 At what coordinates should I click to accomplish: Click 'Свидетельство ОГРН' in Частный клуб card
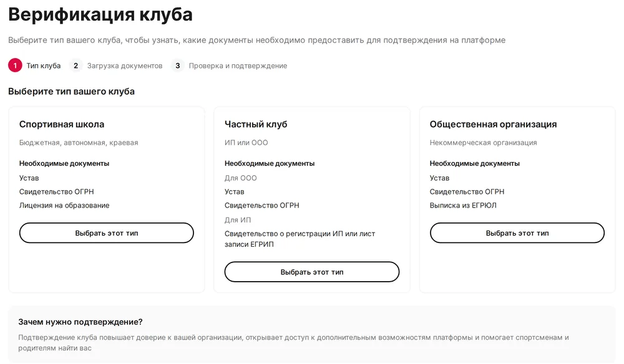click(x=262, y=206)
